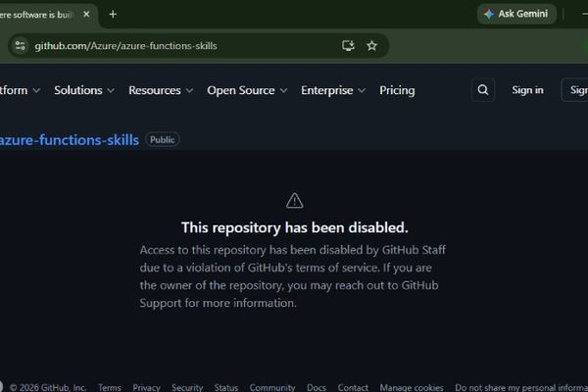Open the Contact footer link
Image resolution: width=588 pixels, height=392 pixels.
click(x=353, y=387)
